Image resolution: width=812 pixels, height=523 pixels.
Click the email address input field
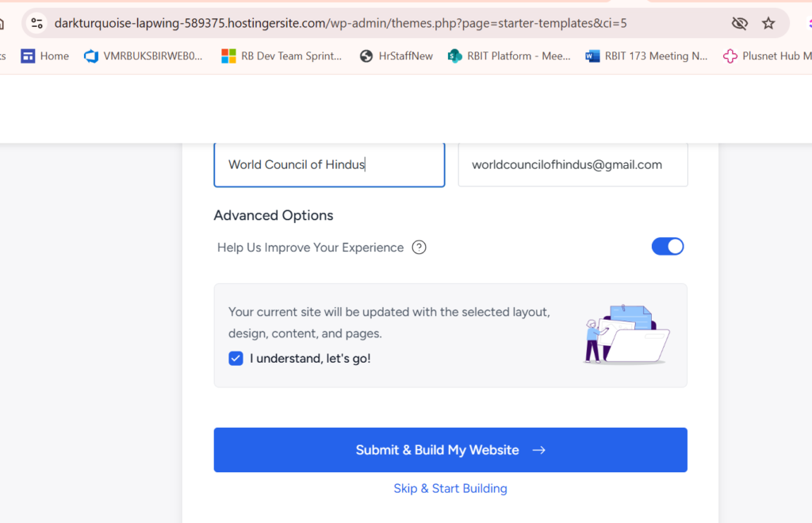(573, 164)
